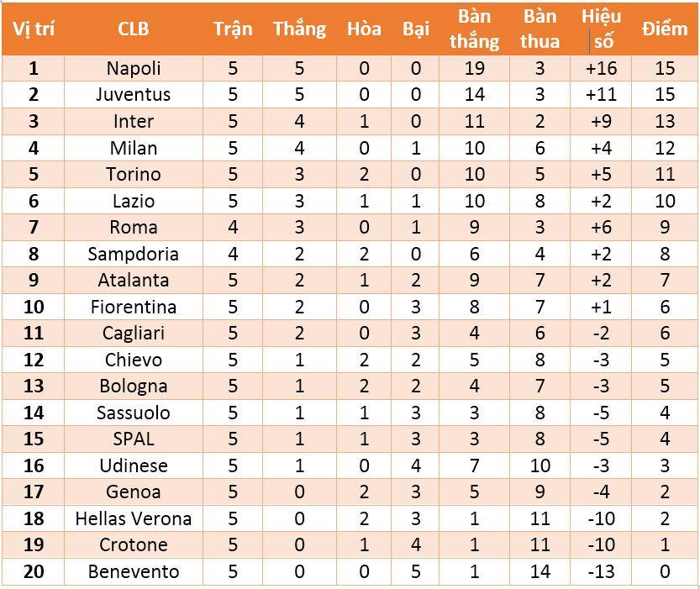
Task: Click the CLB column header
Action: [x=134, y=29]
